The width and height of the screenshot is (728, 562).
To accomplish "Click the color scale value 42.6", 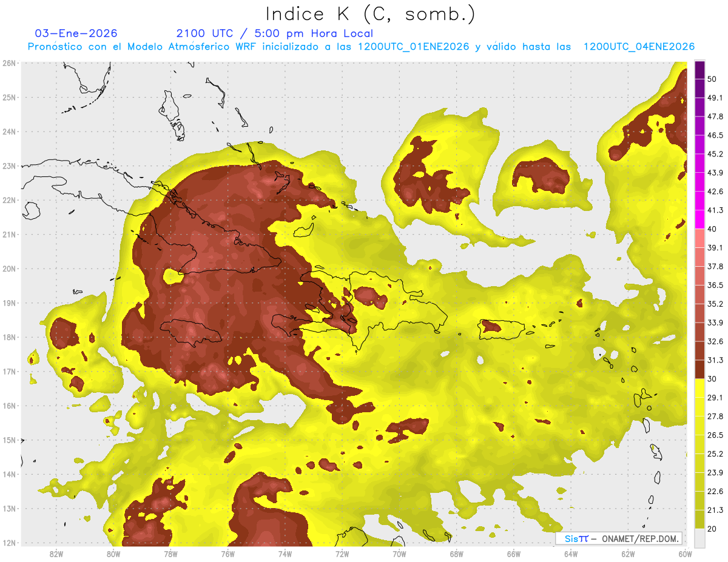I will (715, 192).
